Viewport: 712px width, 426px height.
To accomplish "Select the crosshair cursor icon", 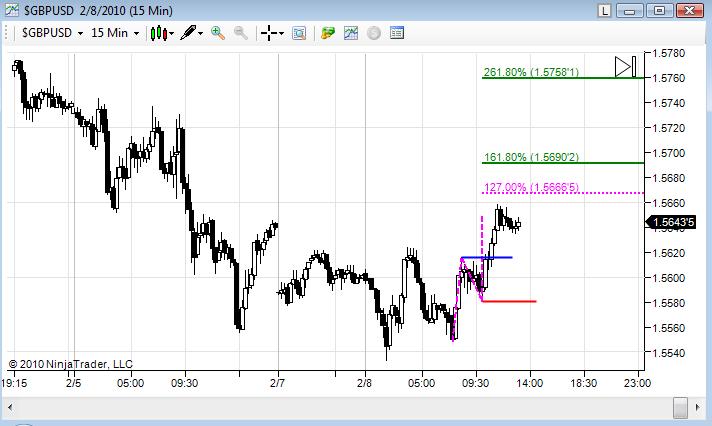I will pos(269,33).
